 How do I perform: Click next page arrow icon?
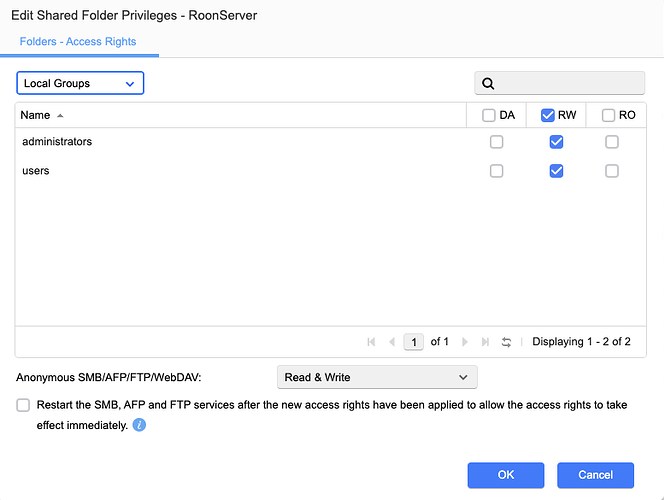click(465, 342)
